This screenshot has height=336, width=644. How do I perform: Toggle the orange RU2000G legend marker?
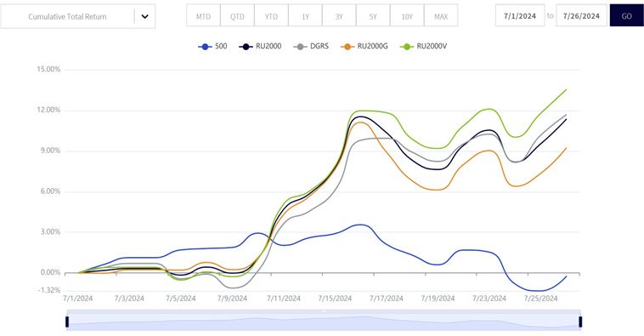(x=347, y=47)
